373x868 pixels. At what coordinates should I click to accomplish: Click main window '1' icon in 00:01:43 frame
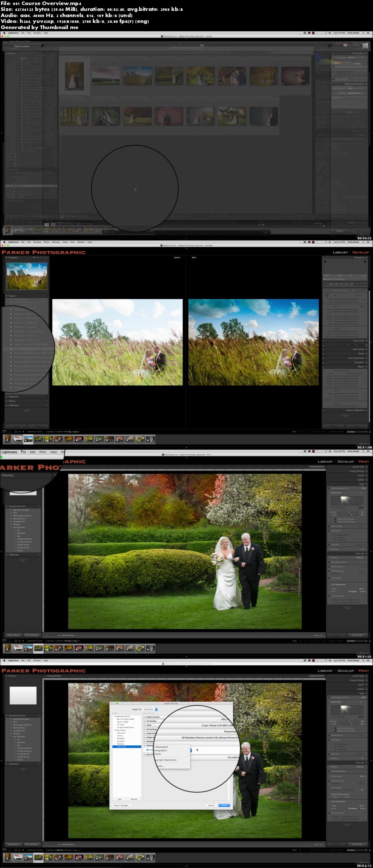[x=5, y=641]
